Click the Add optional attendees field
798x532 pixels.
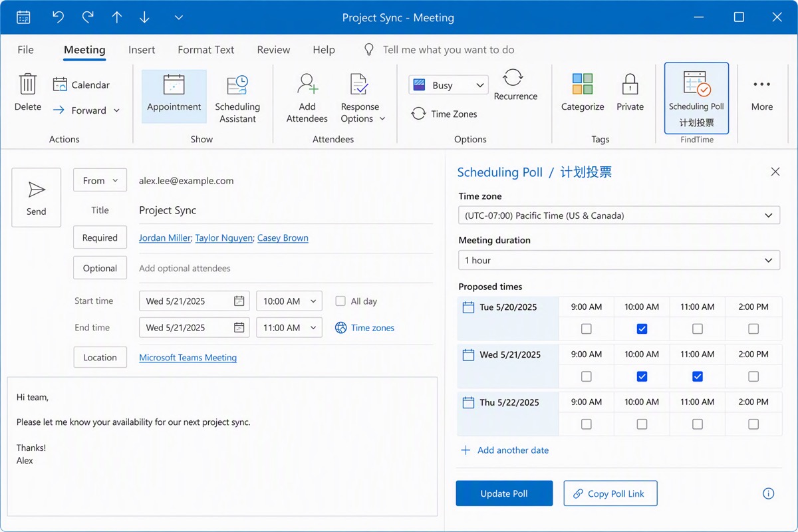coord(286,269)
